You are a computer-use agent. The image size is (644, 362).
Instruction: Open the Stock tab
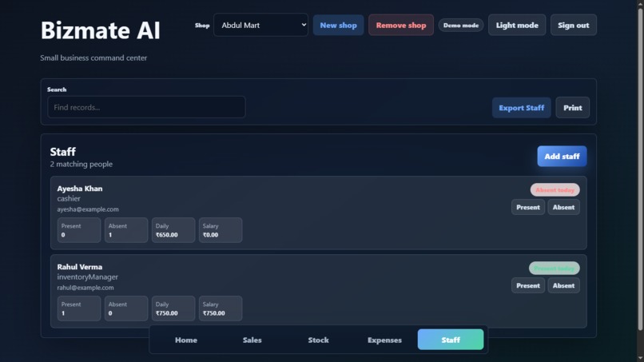click(318, 340)
